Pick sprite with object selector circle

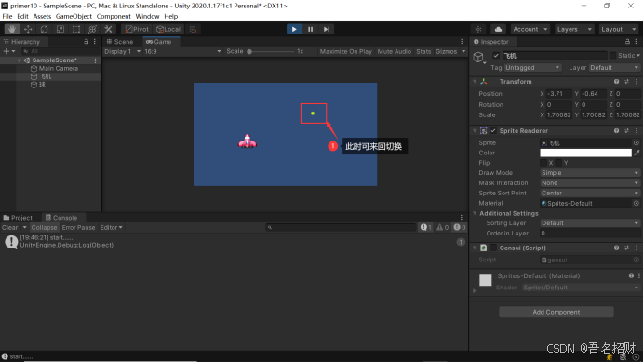(637, 143)
